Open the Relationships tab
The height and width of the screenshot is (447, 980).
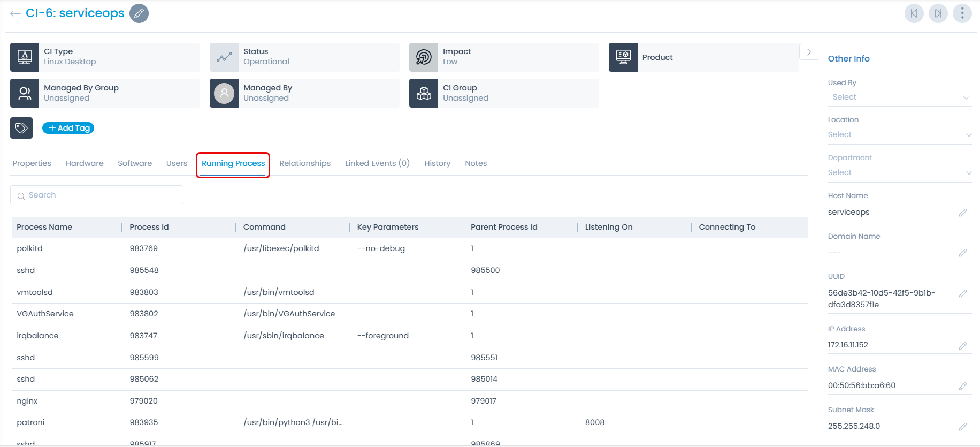305,163
